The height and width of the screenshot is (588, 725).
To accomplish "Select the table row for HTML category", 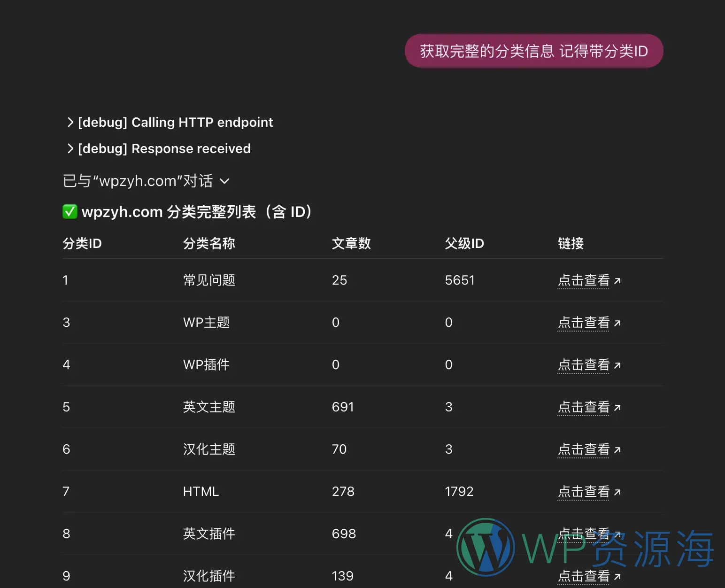I will point(329,491).
